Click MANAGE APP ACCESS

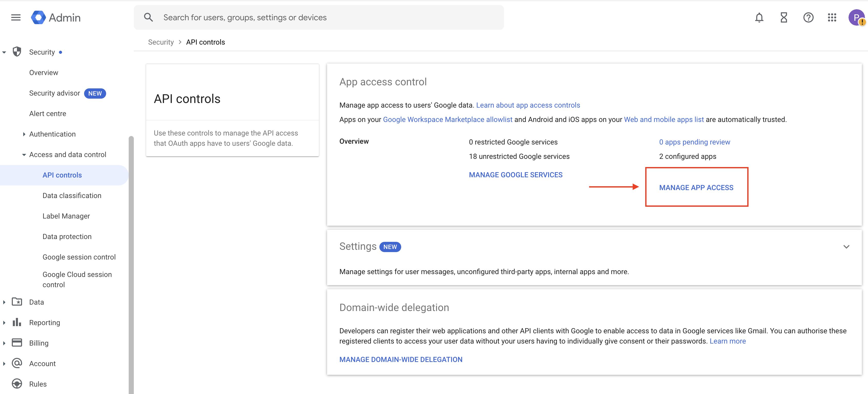click(696, 188)
